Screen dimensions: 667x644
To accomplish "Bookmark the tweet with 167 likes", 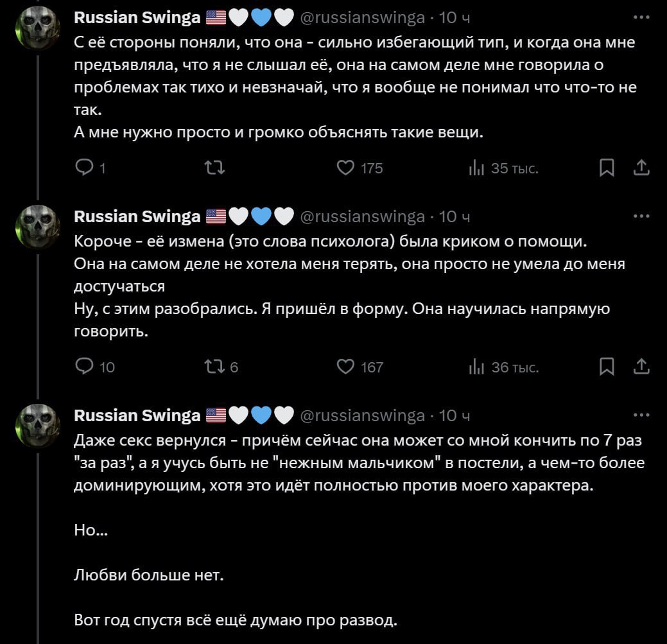I will coord(606,367).
